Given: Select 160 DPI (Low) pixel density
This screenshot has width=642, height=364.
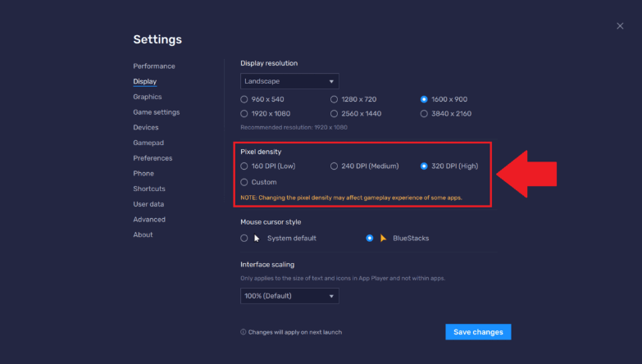Looking at the screenshot, I should (244, 166).
